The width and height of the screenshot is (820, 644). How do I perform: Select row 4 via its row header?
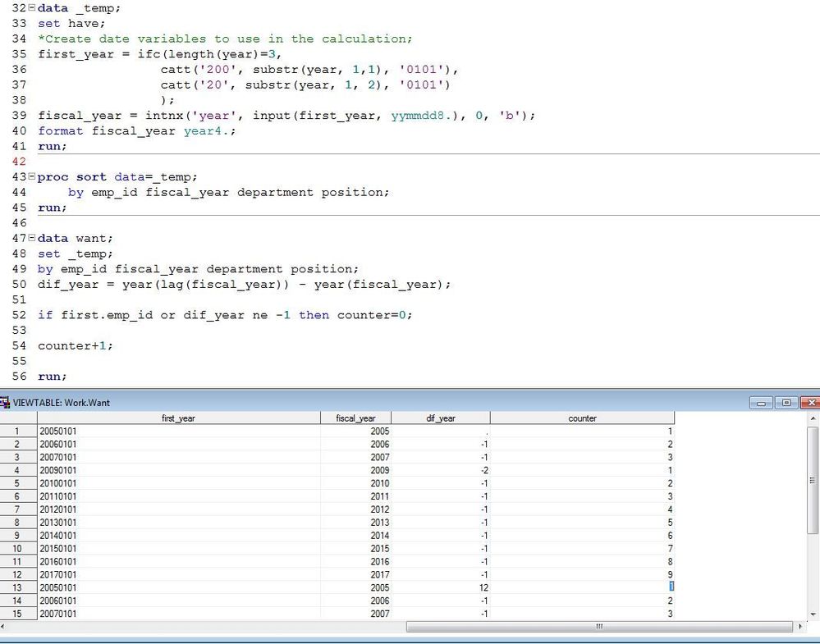18,471
